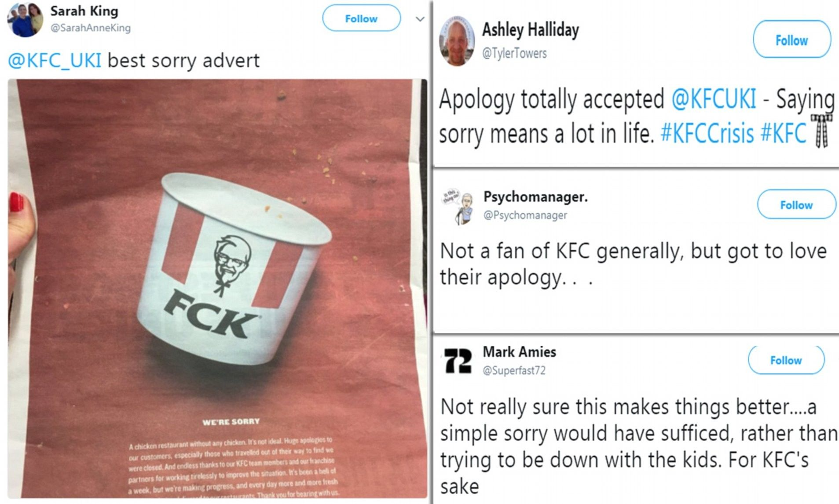Screen dimensions: 839x504
Task: Follow Sarah King
Action: click(361, 18)
